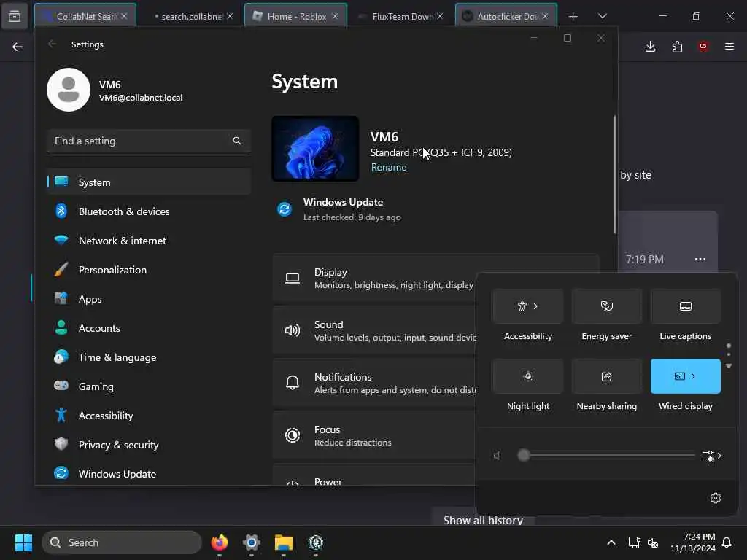This screenshot has width=747, height=560.
Task: Open browser extensions puzzle icon
Action: pyautogui.click(x=677, y=46)
